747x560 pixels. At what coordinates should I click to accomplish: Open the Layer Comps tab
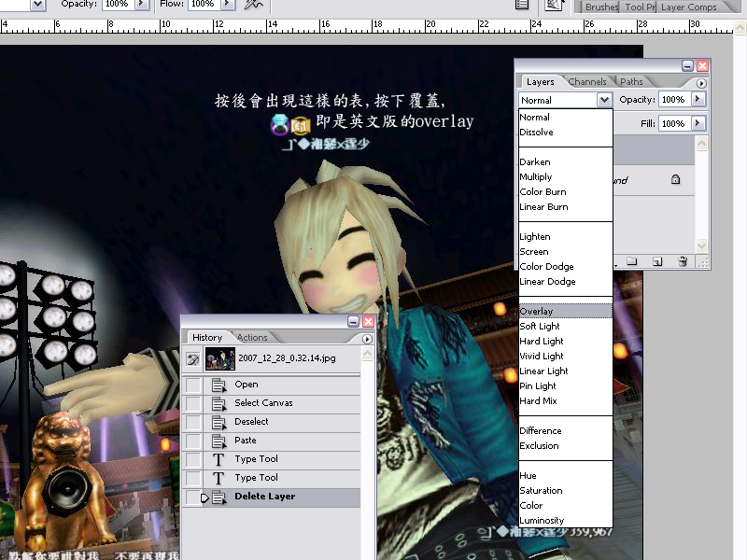click(x=688, y=7)
